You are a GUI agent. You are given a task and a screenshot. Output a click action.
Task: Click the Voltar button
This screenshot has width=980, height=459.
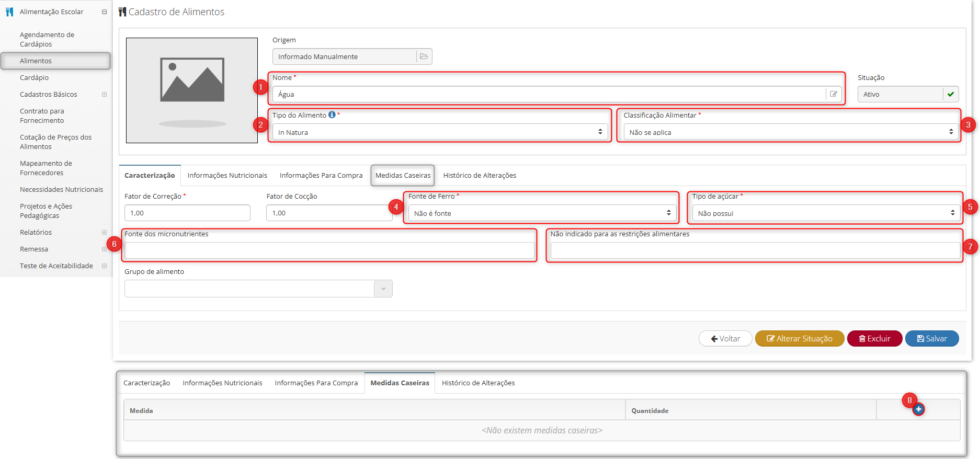725,339
